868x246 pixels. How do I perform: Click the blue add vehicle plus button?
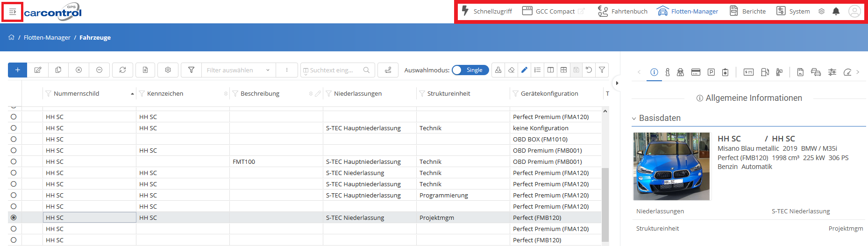point(17,70)
